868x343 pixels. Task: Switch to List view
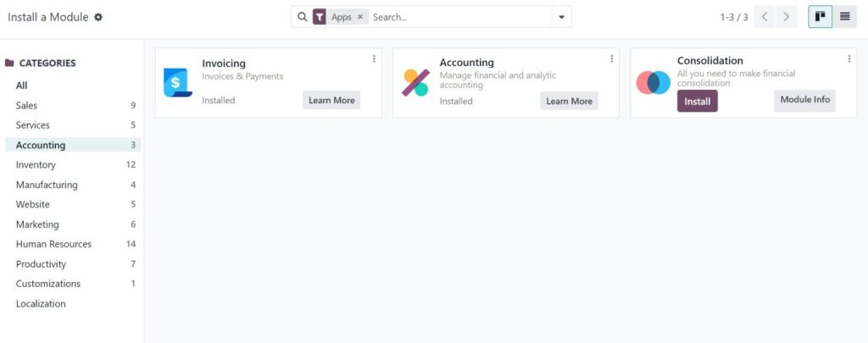pyautogui.click(x=845, y=17)
